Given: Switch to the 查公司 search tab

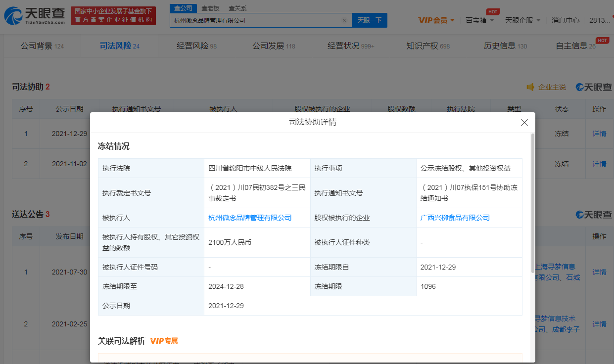Looking at the screenshot, I should pos(184,8).
